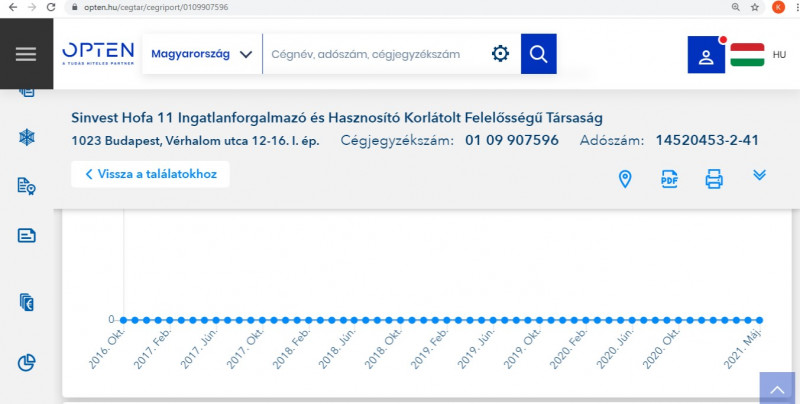Viewport: 800px width, 404px height.
Task: Go back via Vissza a találatokhoz
Action: pyautogui.click(x=150, y=174)
